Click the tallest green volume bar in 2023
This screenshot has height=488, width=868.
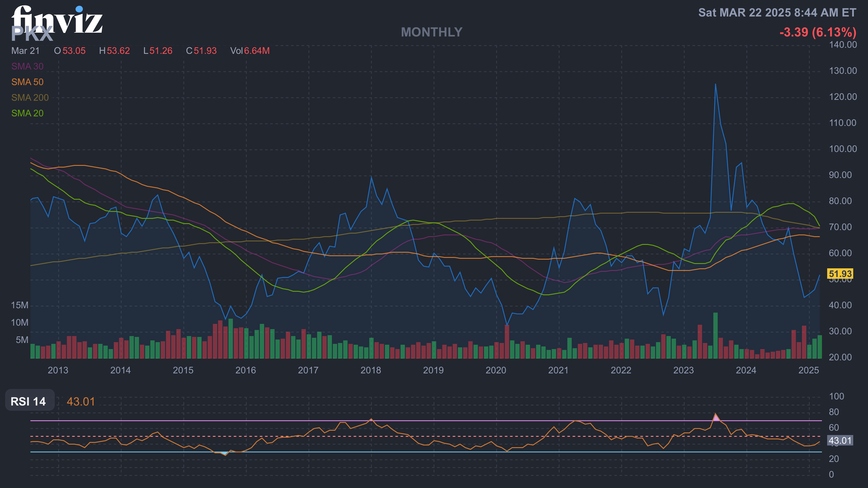click(715, 335)
